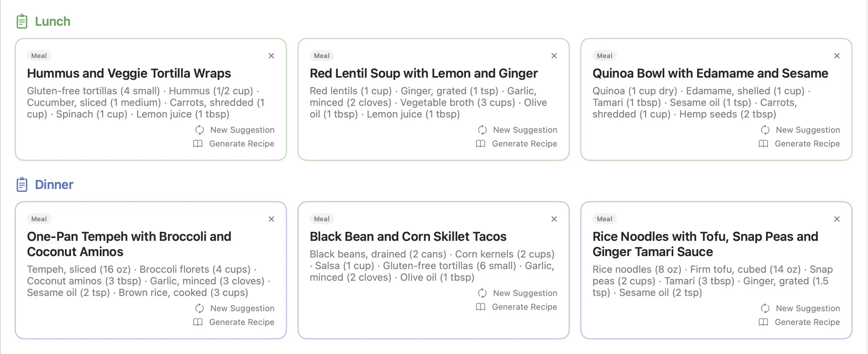This screenshot has height=354, width=868.
Task: Click the book icon on One-Pan Tempeh card
Action: point(197,322)
